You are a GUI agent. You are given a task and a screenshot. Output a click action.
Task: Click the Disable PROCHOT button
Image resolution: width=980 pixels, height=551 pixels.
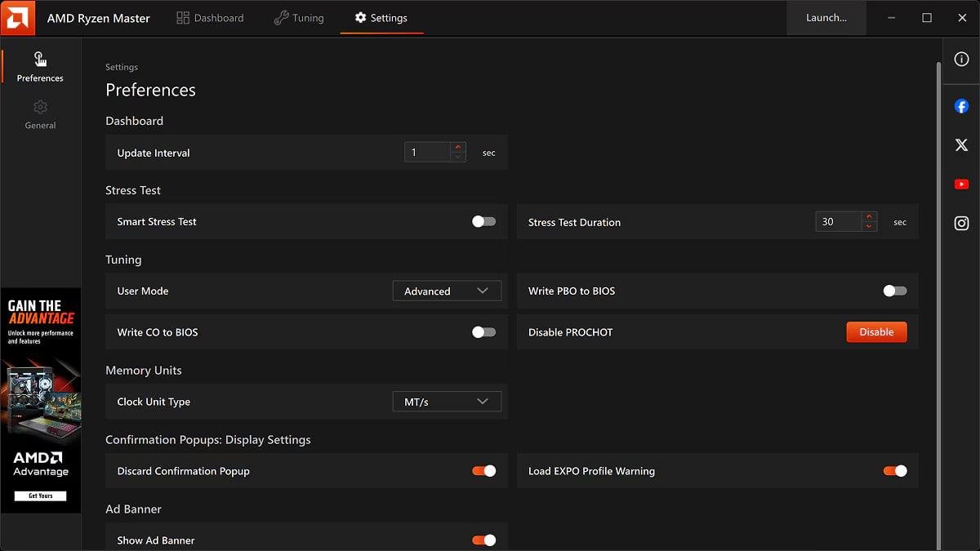876,332
